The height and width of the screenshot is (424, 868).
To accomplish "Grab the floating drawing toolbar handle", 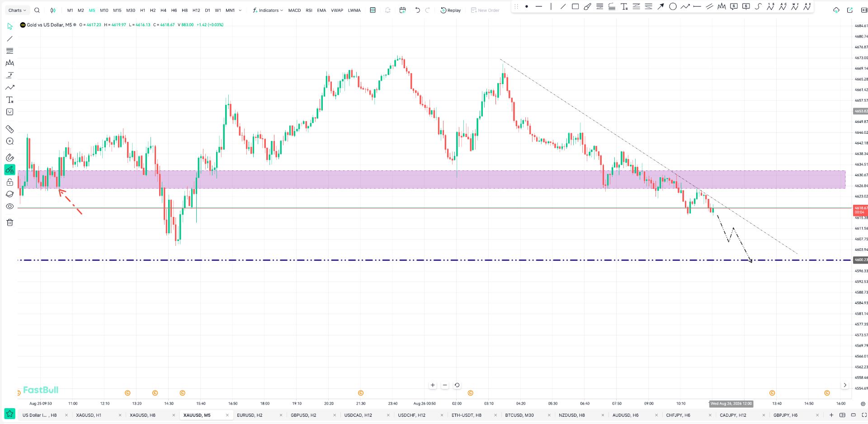I will [x=516, y=6].
